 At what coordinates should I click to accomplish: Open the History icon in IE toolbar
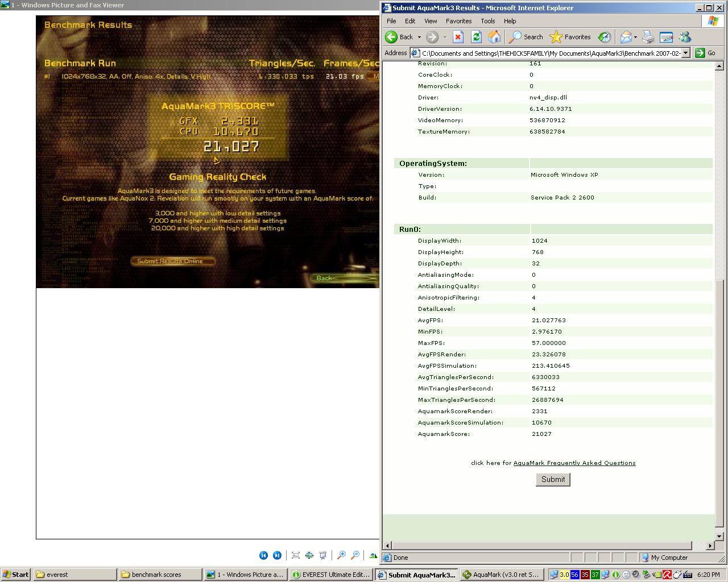(605, 37)
